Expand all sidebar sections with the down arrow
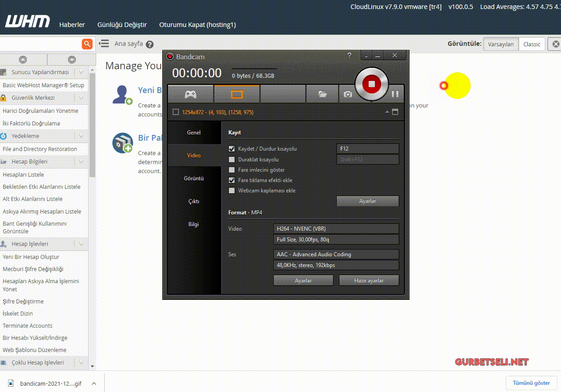Image resolution: width=561 pixels, height=392 pixels. tap(72, 59)
